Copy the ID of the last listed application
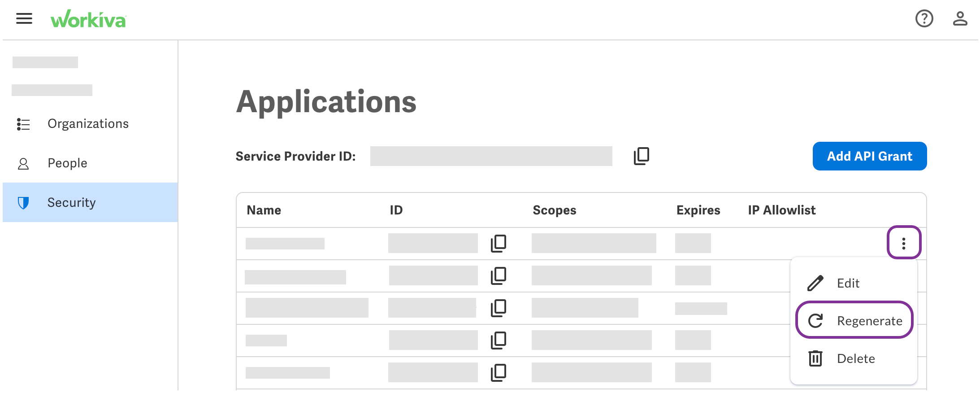Screen dimensions: 980x393 [499, 371]
